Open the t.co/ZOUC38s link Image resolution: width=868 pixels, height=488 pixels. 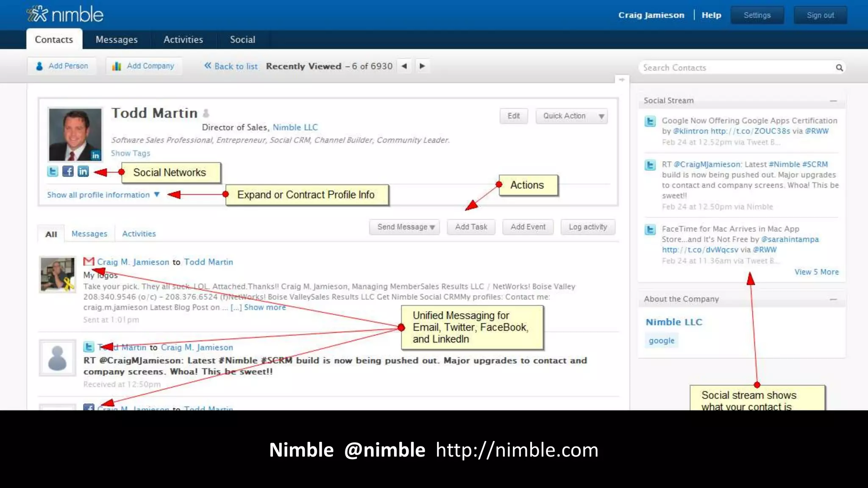pyautogui.click(x=750, y=131)
